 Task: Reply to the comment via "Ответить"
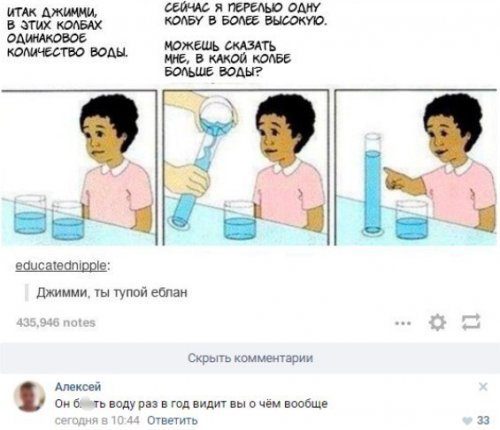tap(172, 421)
